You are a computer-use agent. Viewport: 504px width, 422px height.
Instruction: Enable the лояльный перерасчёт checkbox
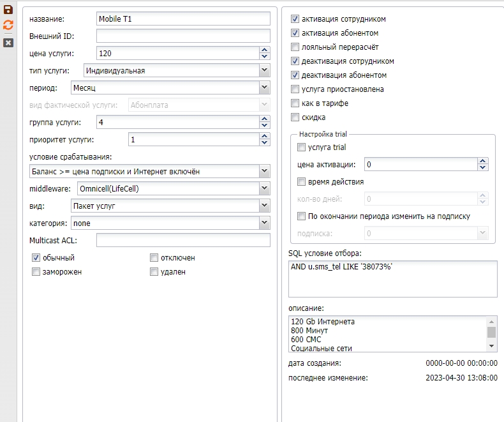click(295, 47)
